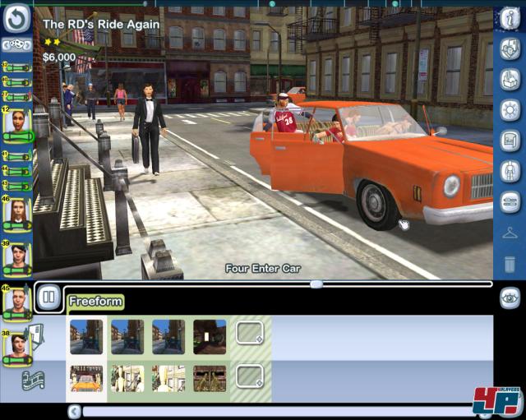Click the woman in black suit with briefcase
Screen dimensions: 526x420
tap(149, 129)
